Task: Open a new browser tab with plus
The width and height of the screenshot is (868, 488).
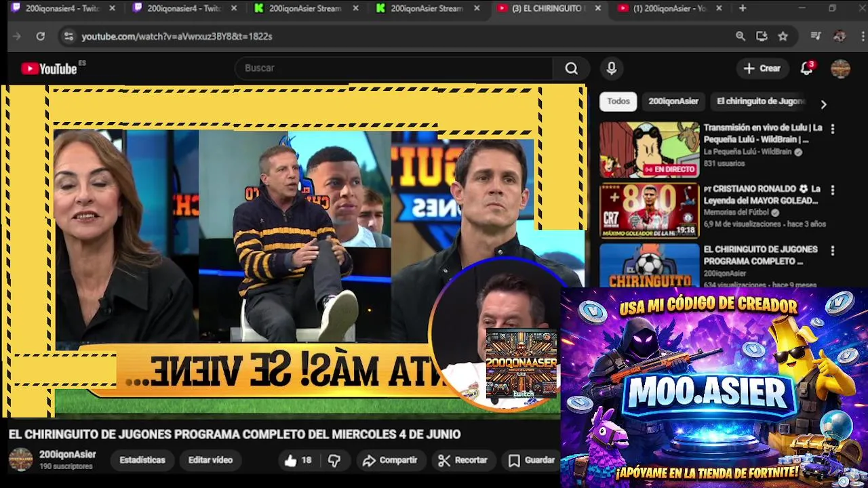Action: [x=743, y=8]
